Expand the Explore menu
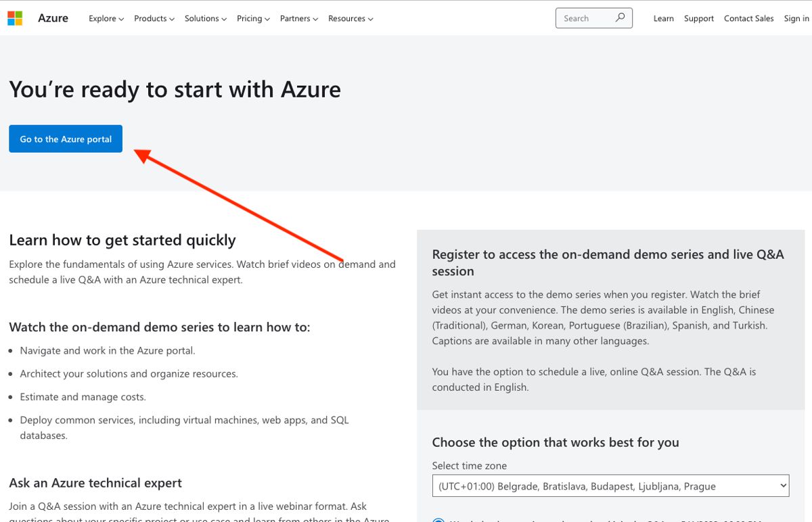The width and height of the screenshot is (812, 522). coord(106,18)
